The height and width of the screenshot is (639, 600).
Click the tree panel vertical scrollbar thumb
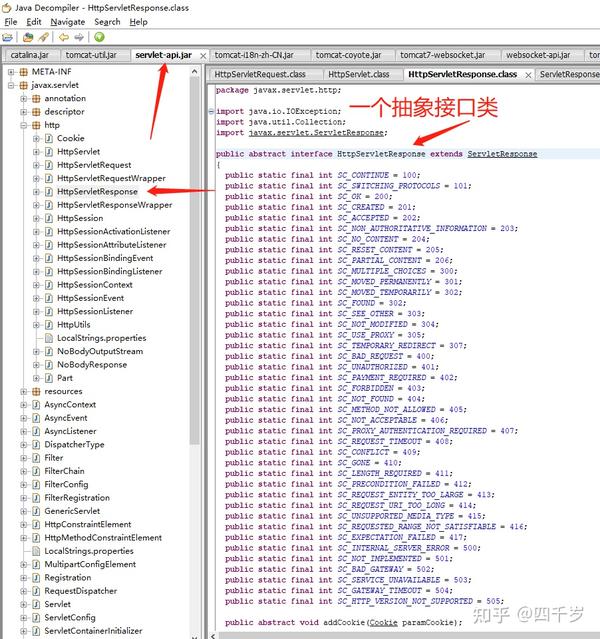point(194,261)
